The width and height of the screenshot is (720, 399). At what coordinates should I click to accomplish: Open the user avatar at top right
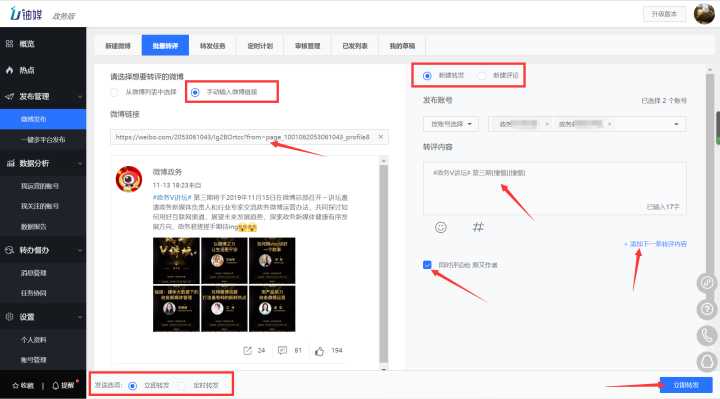coord(703,14)
